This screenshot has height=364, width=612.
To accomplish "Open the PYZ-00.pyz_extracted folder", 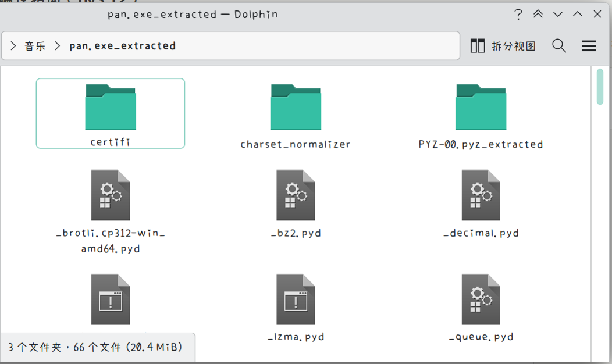I will [x=481, y=108].
